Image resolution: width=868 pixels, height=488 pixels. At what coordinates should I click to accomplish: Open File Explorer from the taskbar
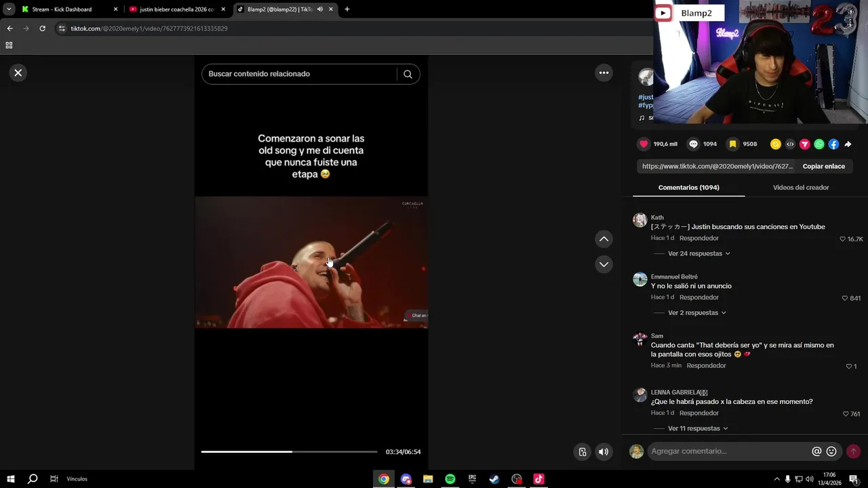click(428, 479)
